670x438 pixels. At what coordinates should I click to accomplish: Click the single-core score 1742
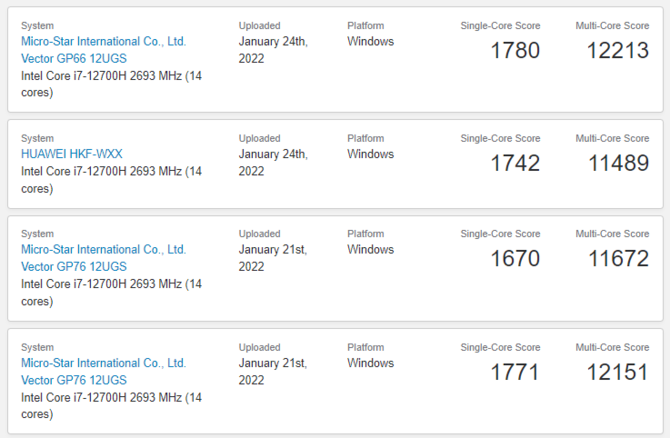click(515, 163)
